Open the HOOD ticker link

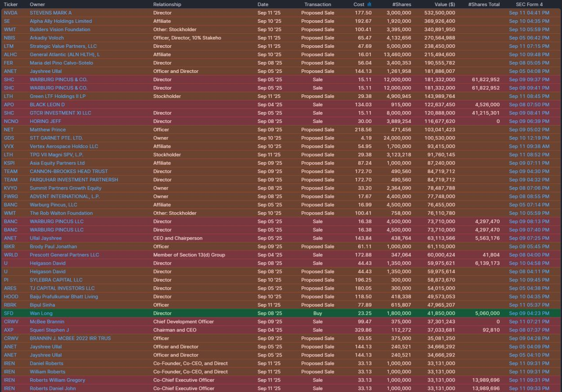[x=11, y=296]
